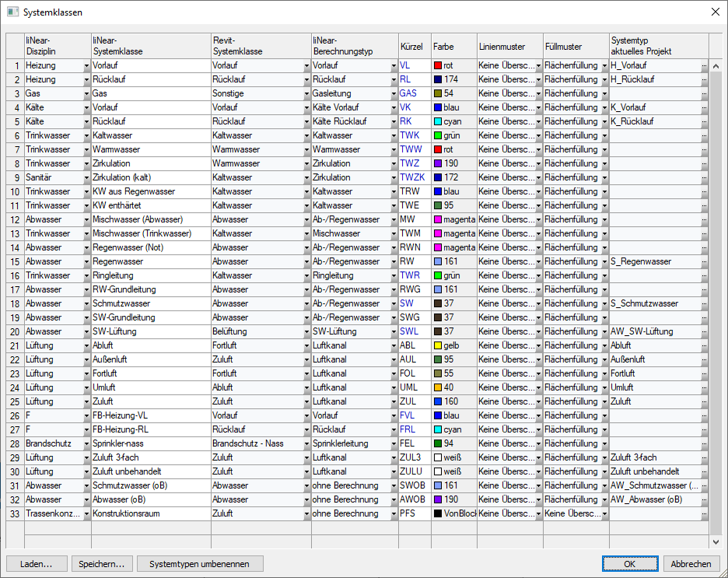Click the Laden... button
This screenshot has width=728, height=578.
pos(36,564)
